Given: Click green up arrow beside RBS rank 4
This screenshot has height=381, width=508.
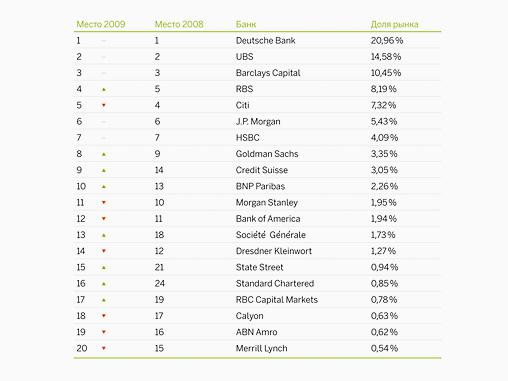Looking at the screenshot, I should (104, 89).
